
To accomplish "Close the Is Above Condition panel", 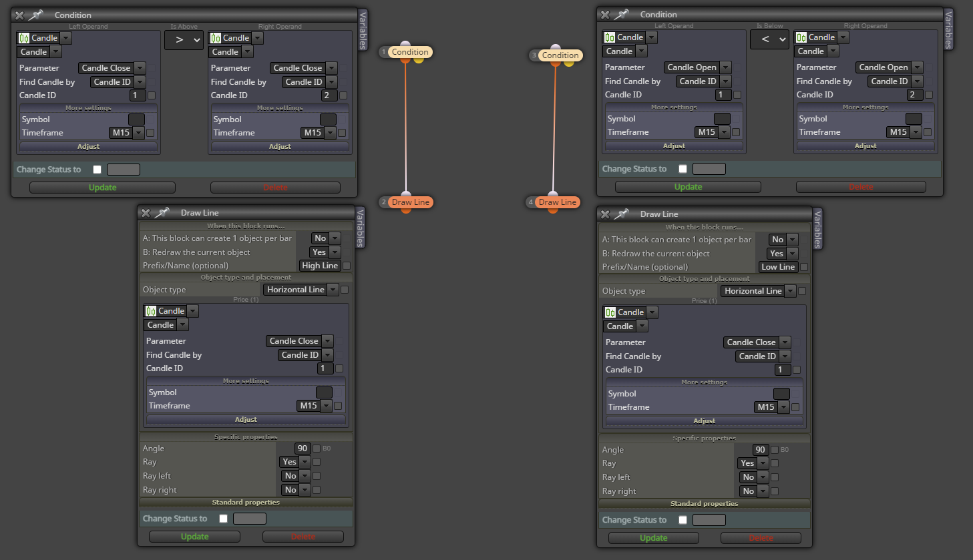I will [19, 15].
